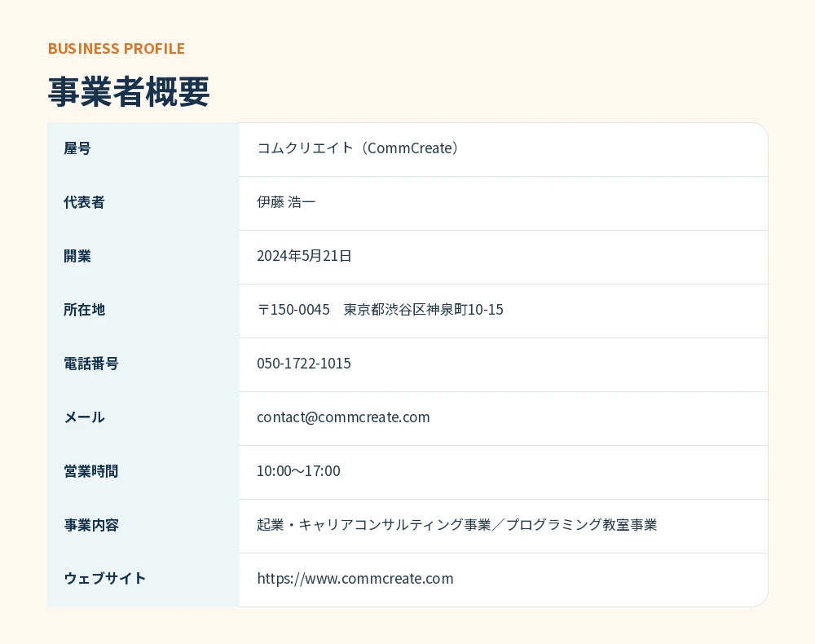Click the name 伊藤 浩一
The height and width of the screenshot is (644, 815).
tap(286, 201)
